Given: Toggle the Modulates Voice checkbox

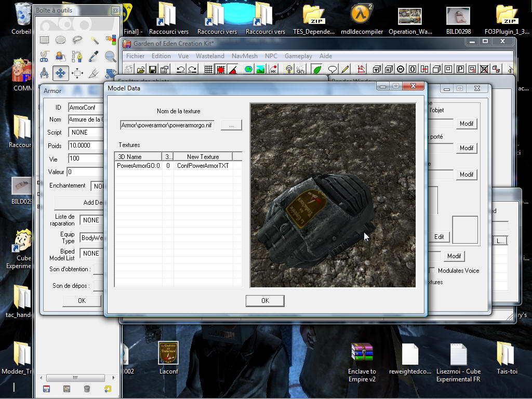Looking at the screenshot, I should 432,270.
